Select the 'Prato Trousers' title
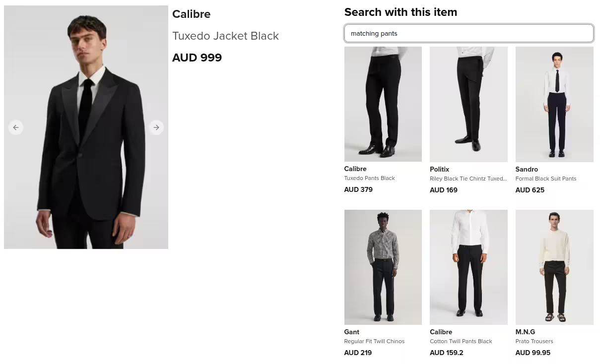The width and height of the screenshot is (600, 364). pos(534,341)
